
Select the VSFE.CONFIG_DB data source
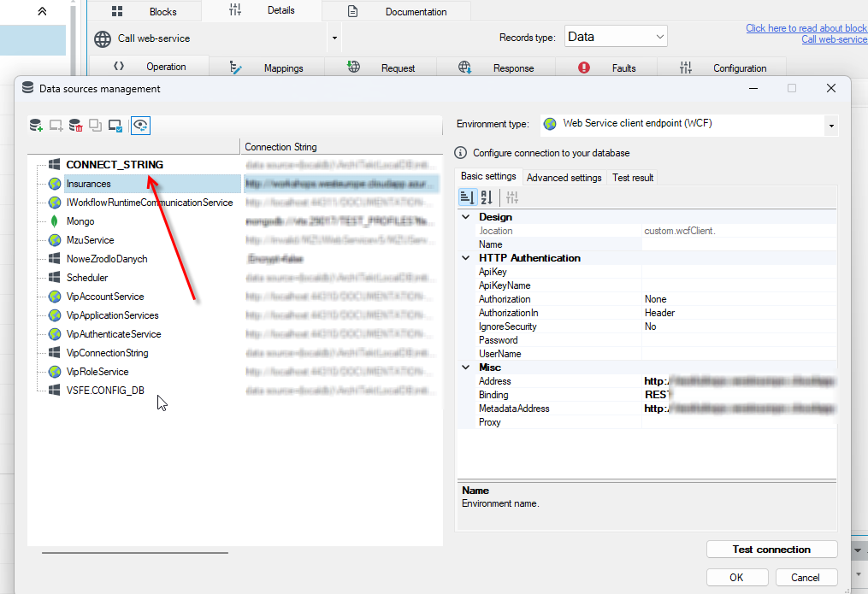pyautogui.click(x=105, y=391)
